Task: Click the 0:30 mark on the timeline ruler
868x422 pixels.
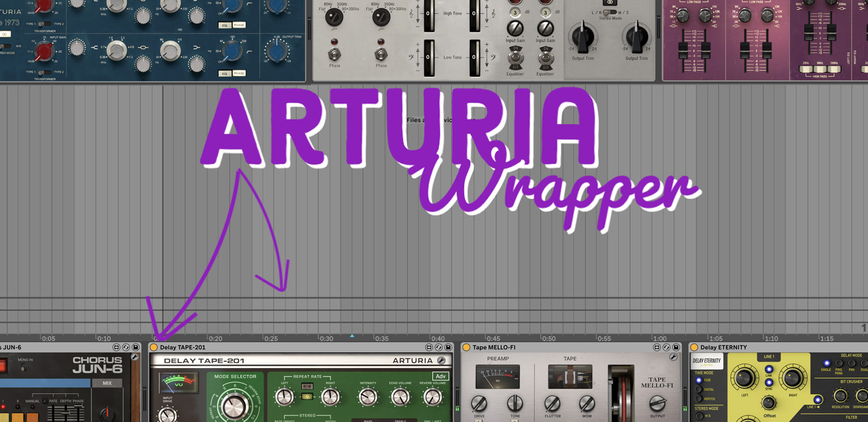Action: tap(326, 339)
